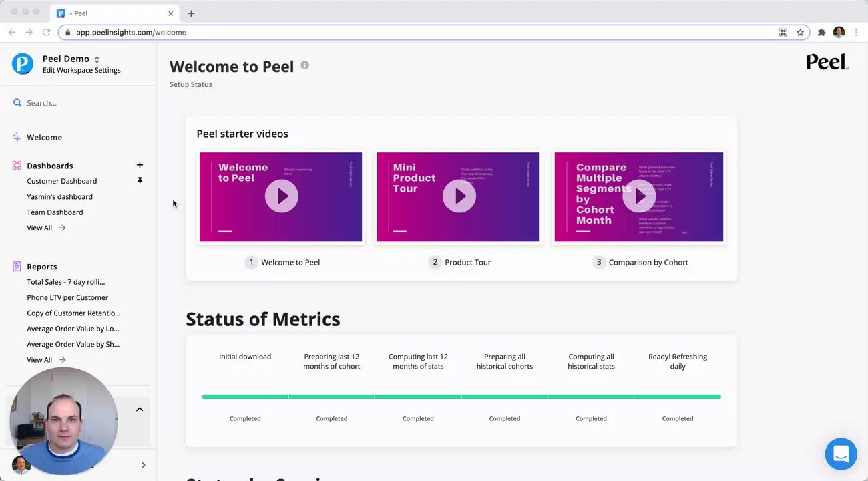Open Yasmin's dashboard
This screenshot has width=868, height=481.
tap(59, 196)
